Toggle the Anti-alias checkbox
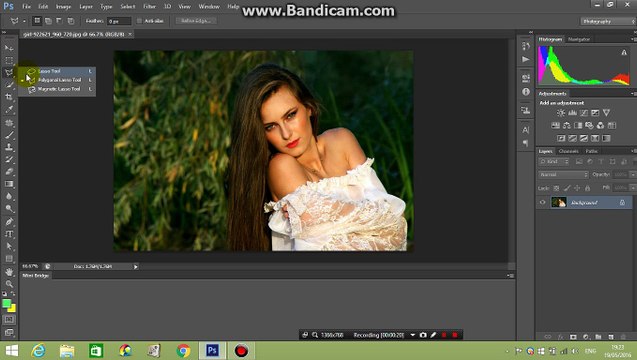Screen dimensions: 637x360 pyautogui.click(x=139, y=21)
